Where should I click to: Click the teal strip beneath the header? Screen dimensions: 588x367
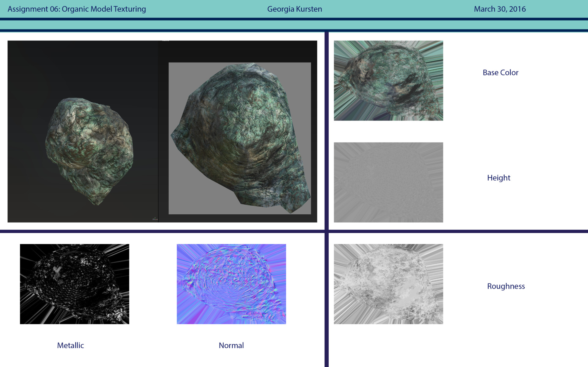(x=294, y=25)
